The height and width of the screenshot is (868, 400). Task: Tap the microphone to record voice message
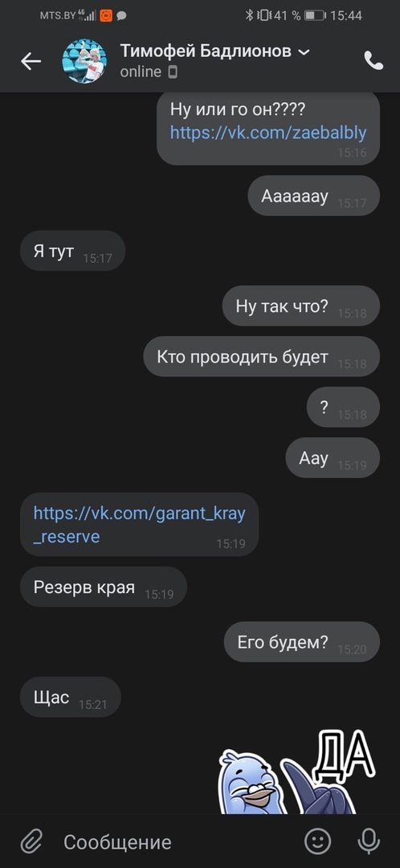369,841
